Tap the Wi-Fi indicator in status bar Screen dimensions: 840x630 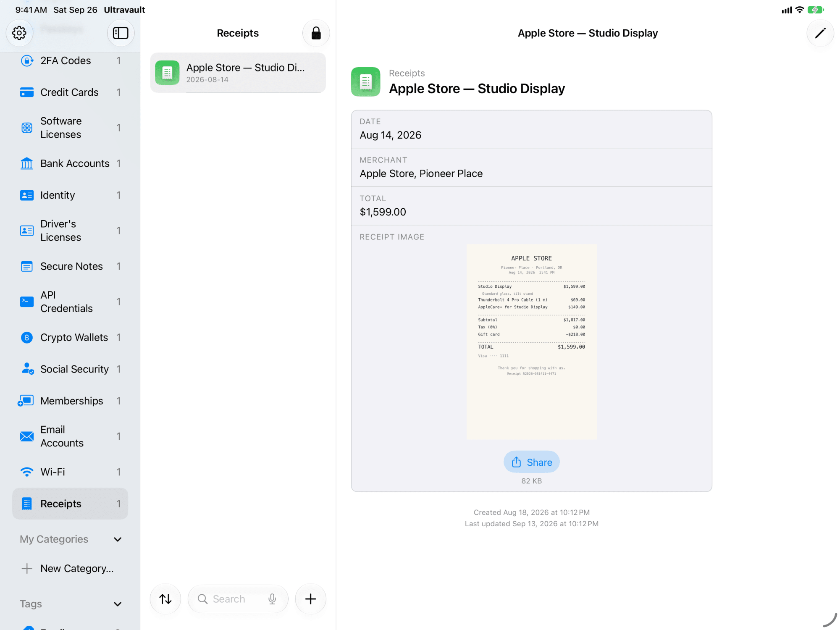point(800,10)
